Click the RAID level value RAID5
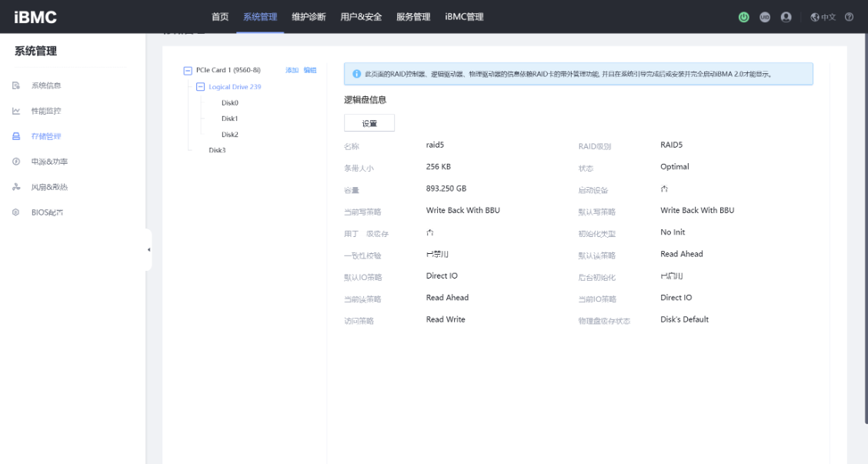This screenshot has width=868, height=464. coord(672,145)
